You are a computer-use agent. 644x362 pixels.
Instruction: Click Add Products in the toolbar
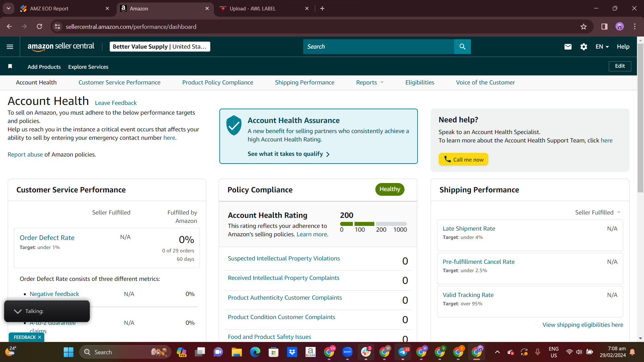pyautogui.click(x=44, y=67)
